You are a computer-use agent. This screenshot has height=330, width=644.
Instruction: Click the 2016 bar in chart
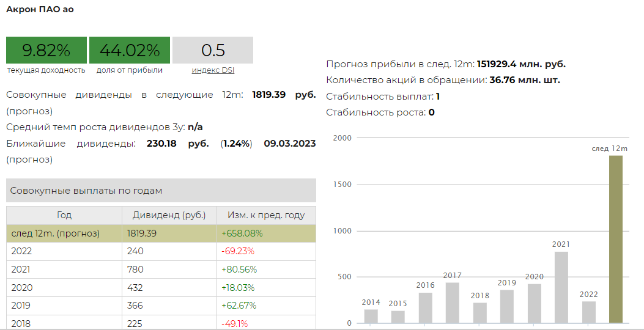pyautogui.click(x=426, y=308)
